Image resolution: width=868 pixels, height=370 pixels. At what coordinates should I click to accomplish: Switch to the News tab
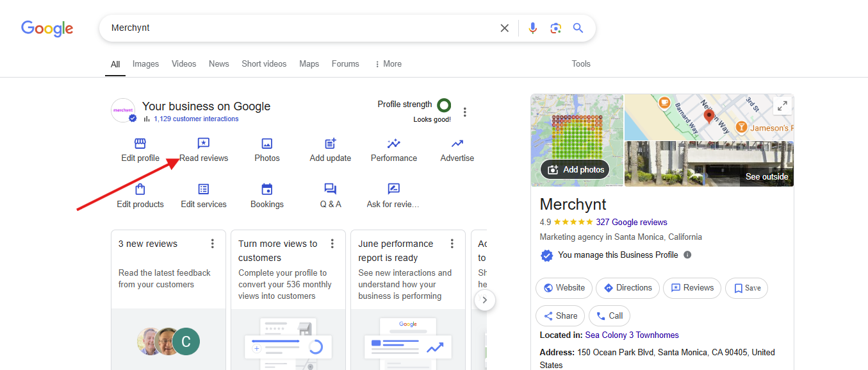[x=218, y=63]
